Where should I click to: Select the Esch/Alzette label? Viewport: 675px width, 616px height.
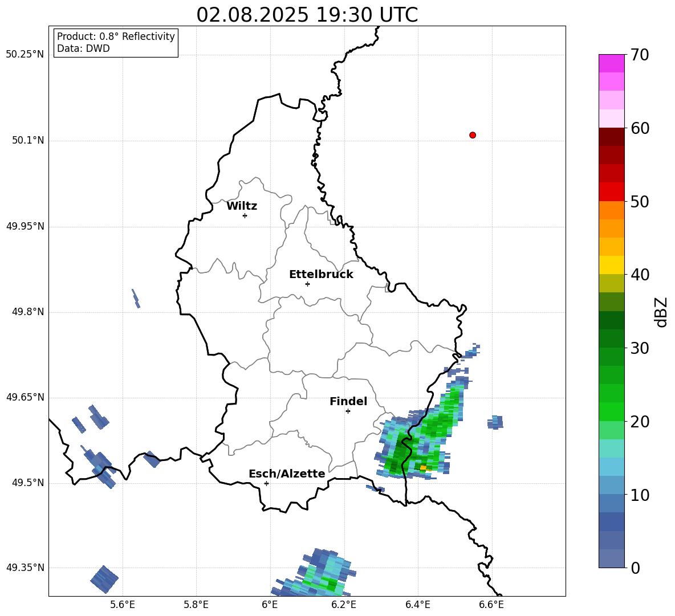point(287,474)
